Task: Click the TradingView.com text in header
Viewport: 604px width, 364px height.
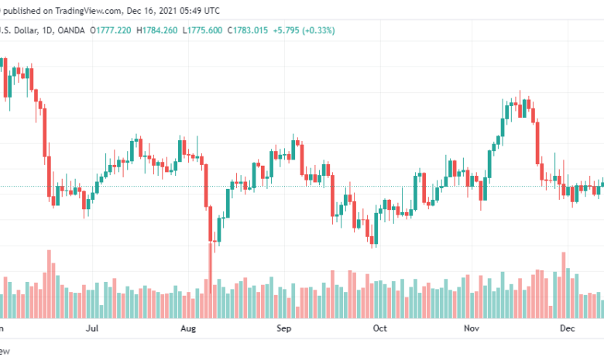Action: (88, 11)
